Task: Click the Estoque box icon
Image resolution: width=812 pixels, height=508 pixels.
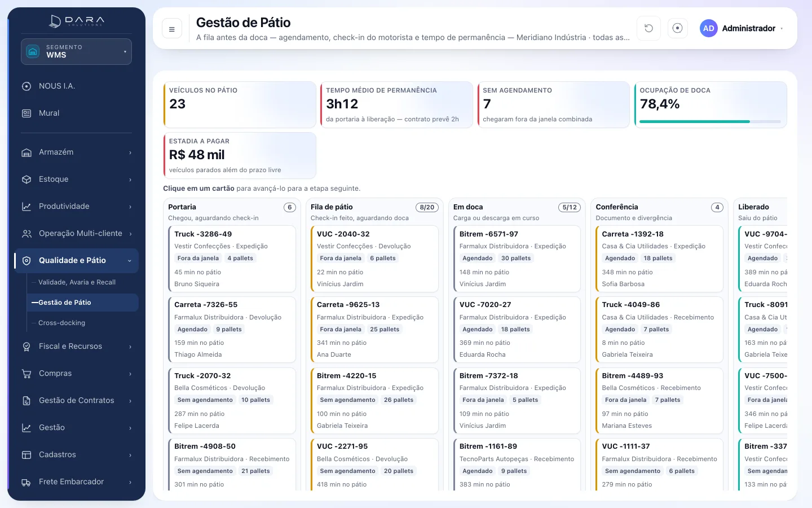Action: tap(27, 179)
